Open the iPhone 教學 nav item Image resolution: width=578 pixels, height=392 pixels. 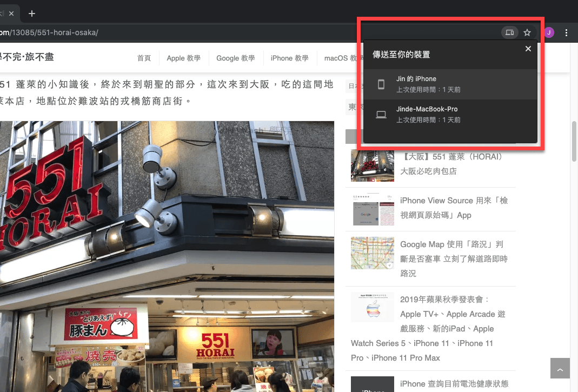click(289, 58)
